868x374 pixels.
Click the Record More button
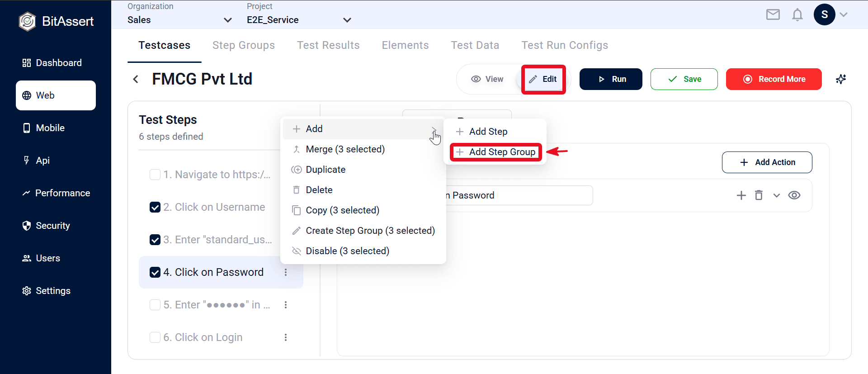click(x=774, y=79)
